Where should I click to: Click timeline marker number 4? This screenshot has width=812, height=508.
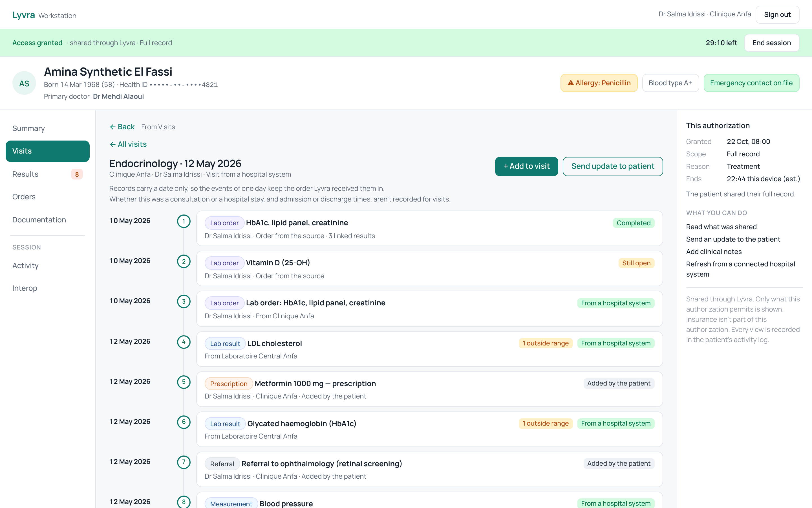tap(184, 342)
